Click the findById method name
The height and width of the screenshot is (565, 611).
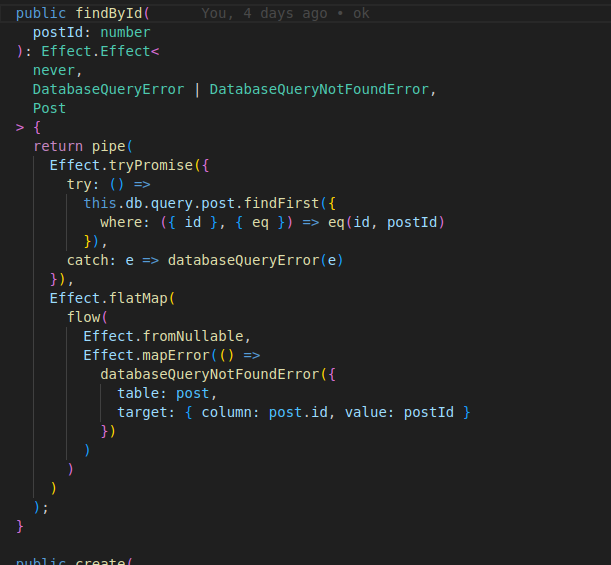pyautogui.click(x=109, y=13)
